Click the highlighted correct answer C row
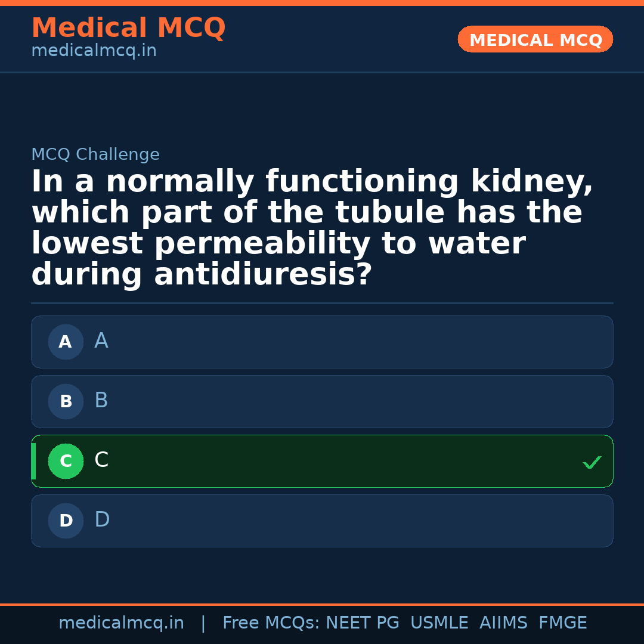 click(322, 462)
